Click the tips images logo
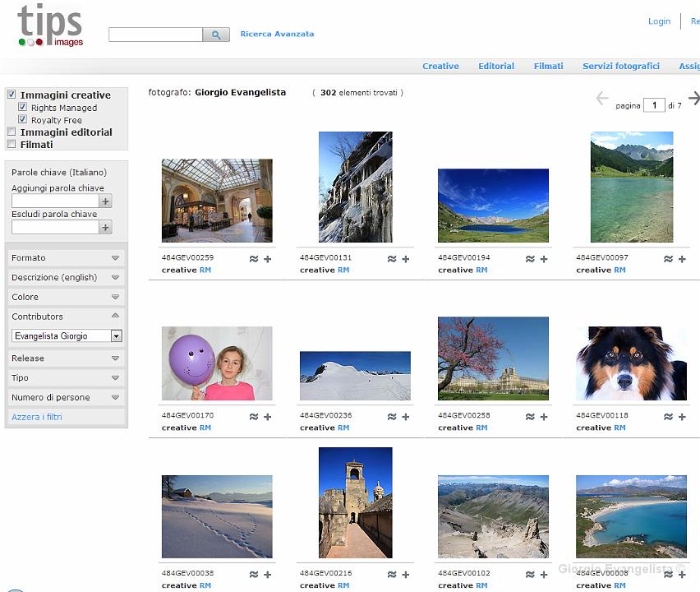 point(51,26)
